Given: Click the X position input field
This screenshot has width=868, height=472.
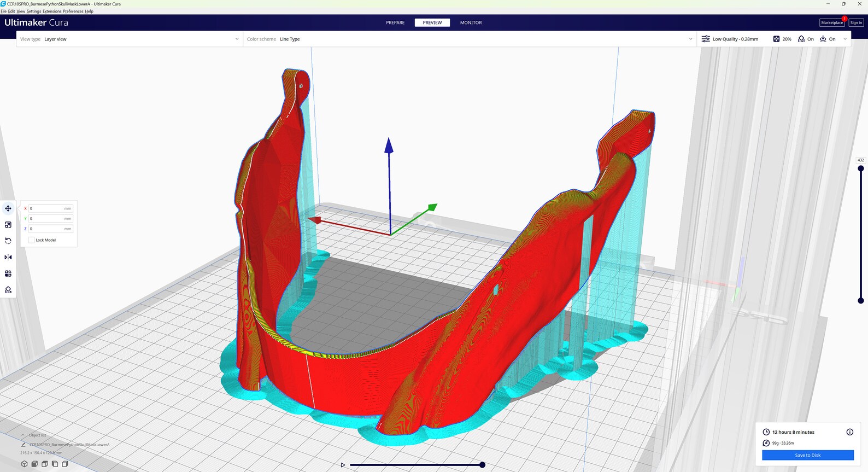Looking at the screenshot, I should pos(50,208).
